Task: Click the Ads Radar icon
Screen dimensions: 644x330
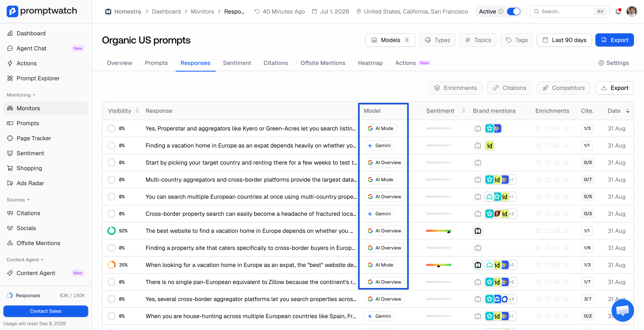Action: 10,183
